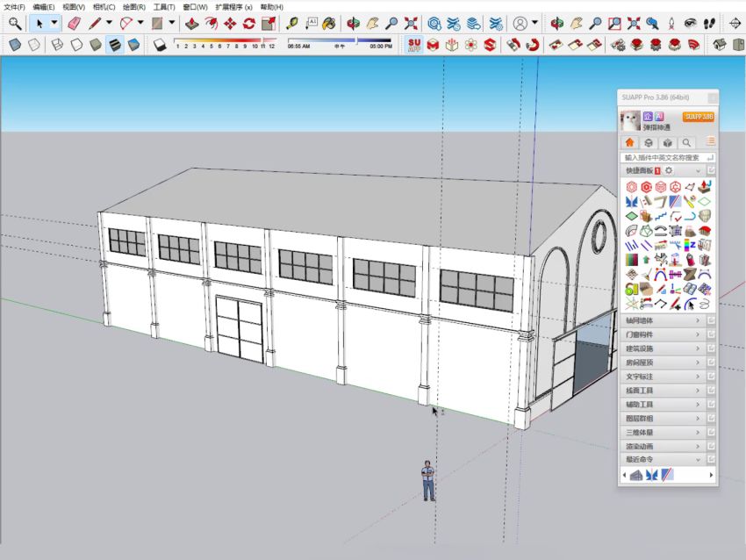Pop out the 建筑设施 section
This screenshot has height=560, width=746.
[711, 348]
